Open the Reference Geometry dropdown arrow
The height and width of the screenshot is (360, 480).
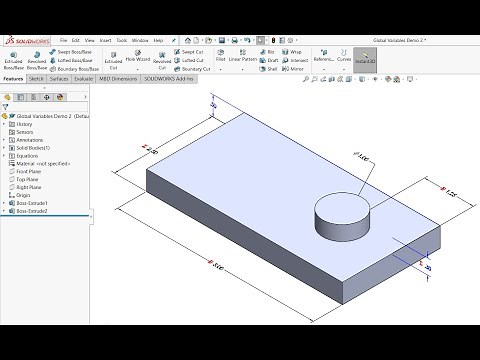click(324, 69)
